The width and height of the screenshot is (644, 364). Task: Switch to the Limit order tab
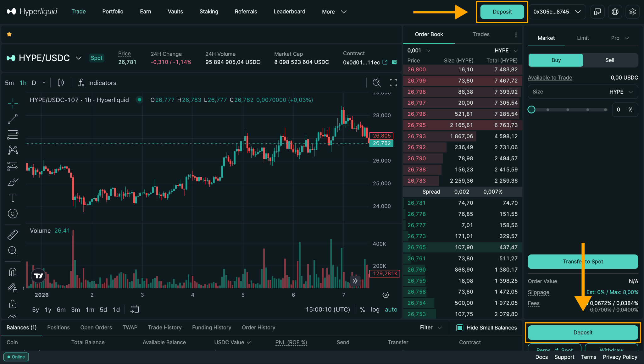(x=583, y=38)
